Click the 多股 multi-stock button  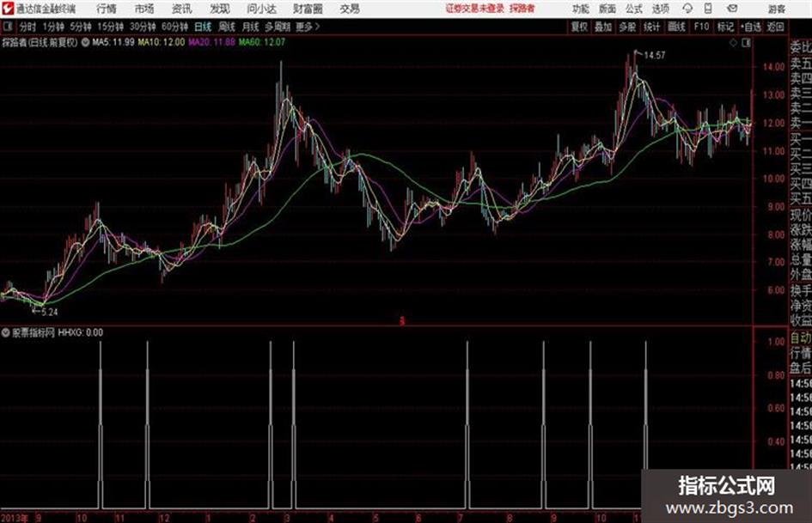pyautogui.click(x=627, y=27)
